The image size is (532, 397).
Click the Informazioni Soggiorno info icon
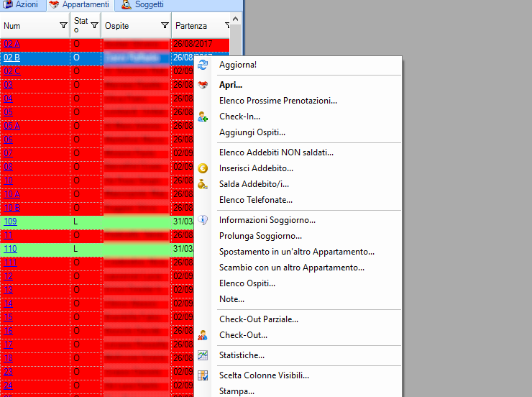(203, 220)
